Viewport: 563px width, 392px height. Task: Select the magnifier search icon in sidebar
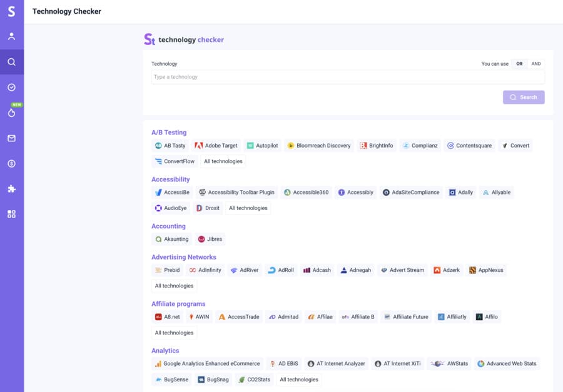tap(11, 62)
